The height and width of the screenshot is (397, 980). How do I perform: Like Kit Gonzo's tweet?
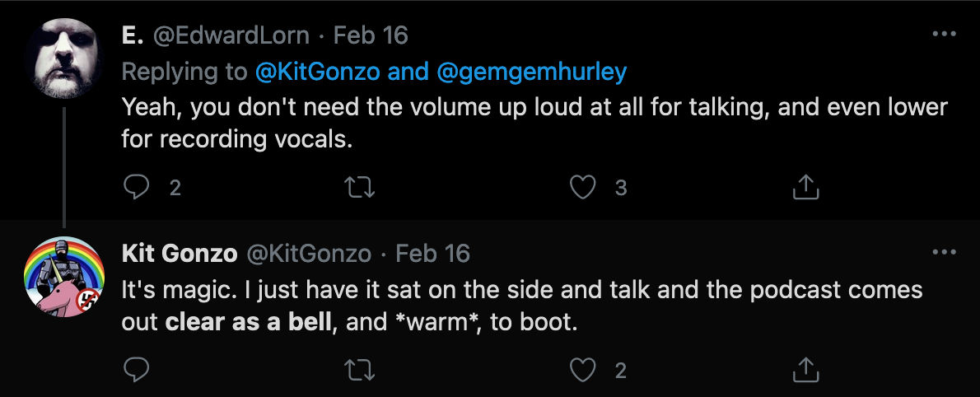coord(583,371)
